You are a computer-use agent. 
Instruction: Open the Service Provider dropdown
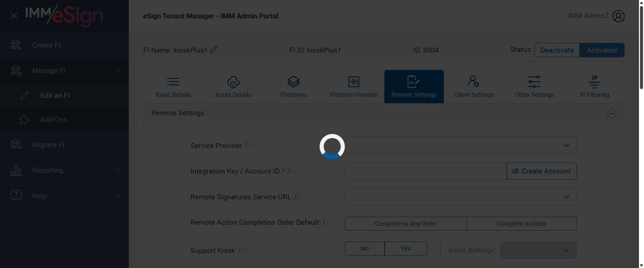click(x=461, y=145)
